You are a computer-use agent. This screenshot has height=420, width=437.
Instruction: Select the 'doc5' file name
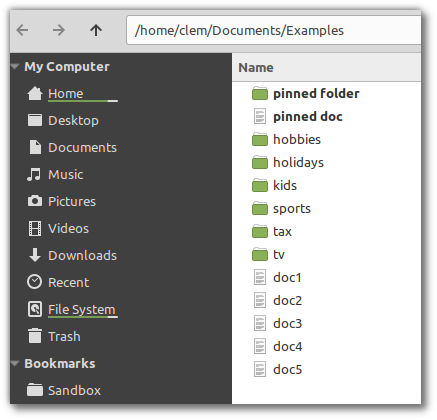(287, 369)
